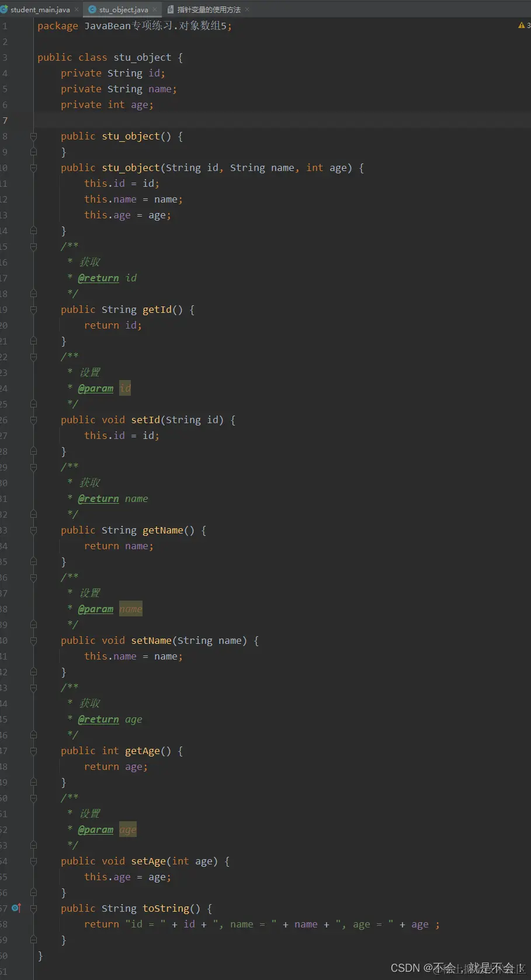
Task: Click the fold end marker after 'return id;'
Action: (x=33, y=341)
